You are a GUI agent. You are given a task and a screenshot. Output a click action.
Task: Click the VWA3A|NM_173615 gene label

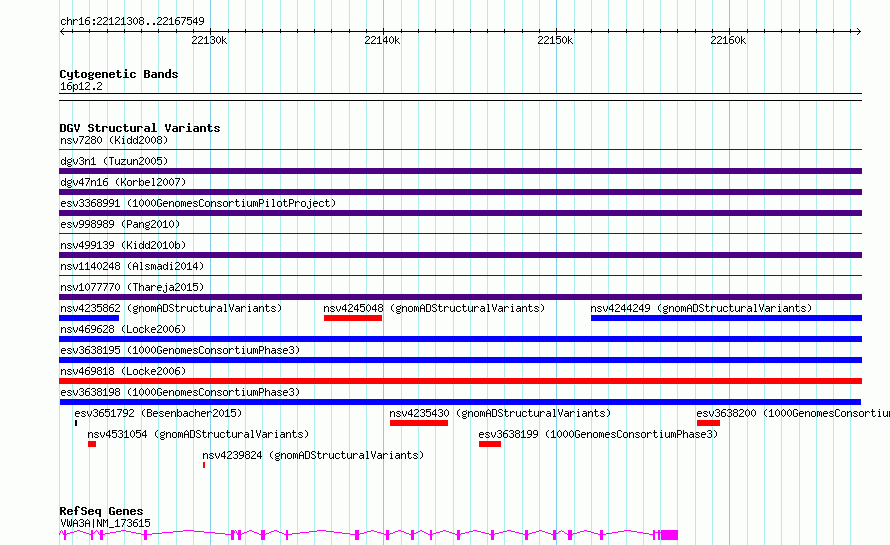(106, 523)
